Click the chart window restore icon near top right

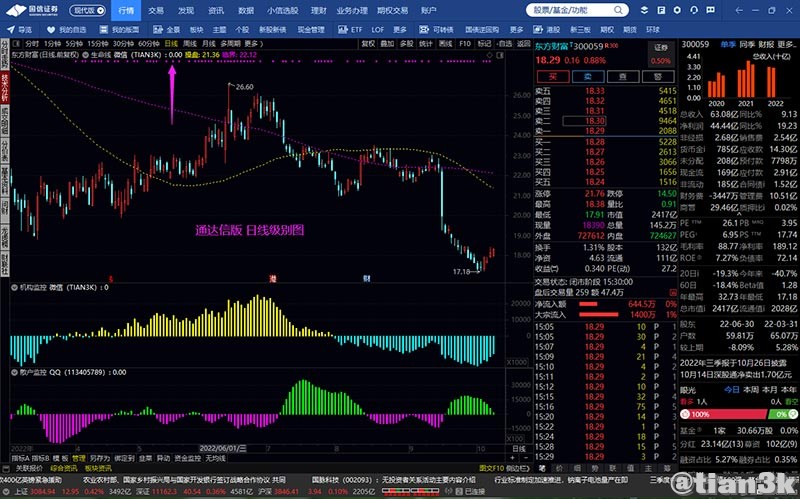pyautogui.click(x=500, y=55)
